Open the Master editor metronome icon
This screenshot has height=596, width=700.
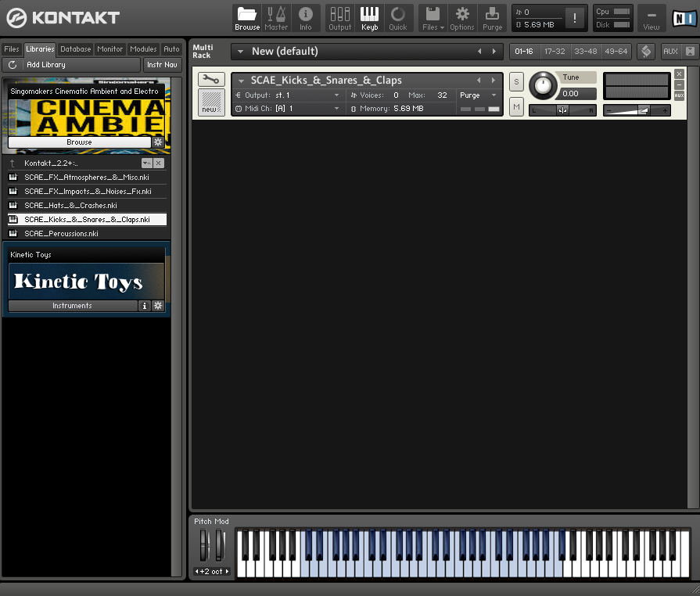(x=276, y=18)
